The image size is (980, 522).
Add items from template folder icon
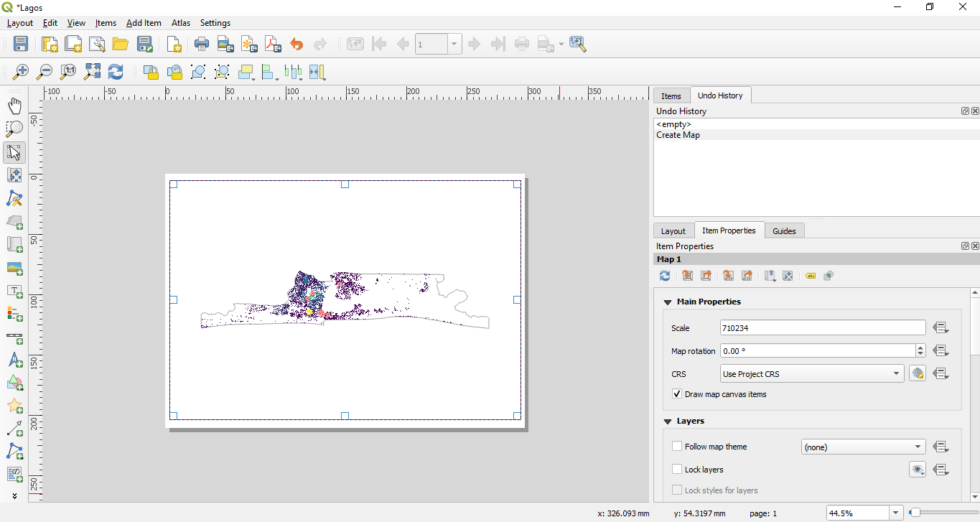pyautogui.click(x=121, y=44)
